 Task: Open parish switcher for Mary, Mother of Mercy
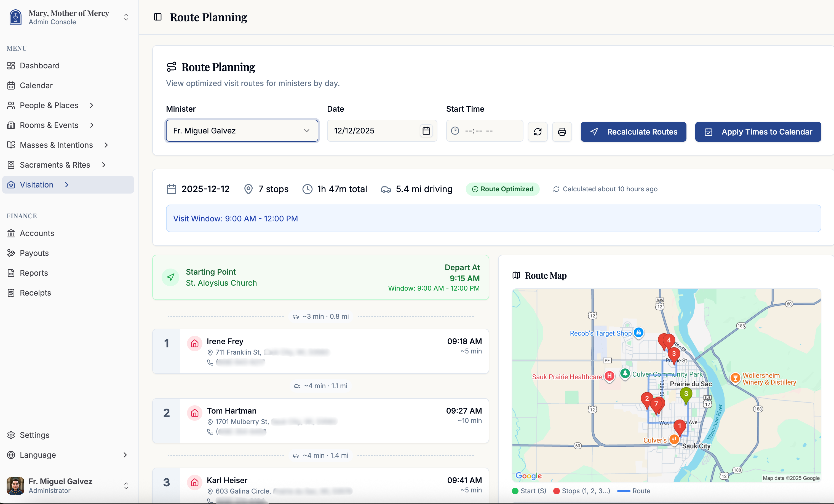point(126,17)
